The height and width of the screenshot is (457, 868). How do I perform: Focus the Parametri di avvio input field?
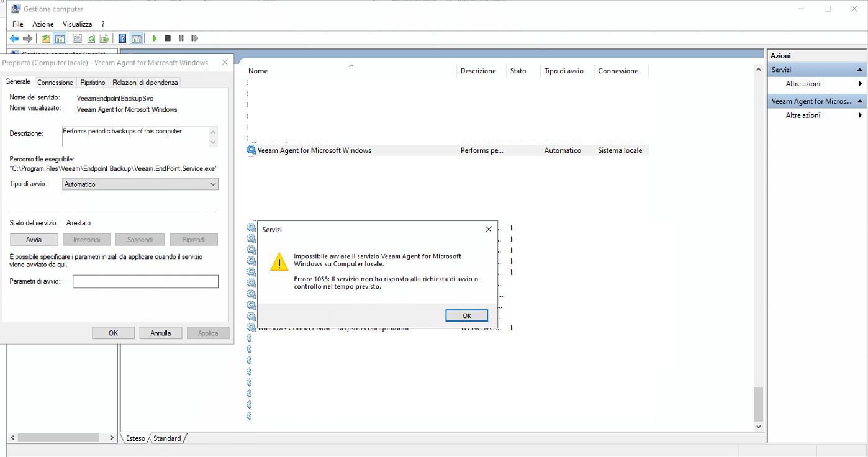(145, 282)
